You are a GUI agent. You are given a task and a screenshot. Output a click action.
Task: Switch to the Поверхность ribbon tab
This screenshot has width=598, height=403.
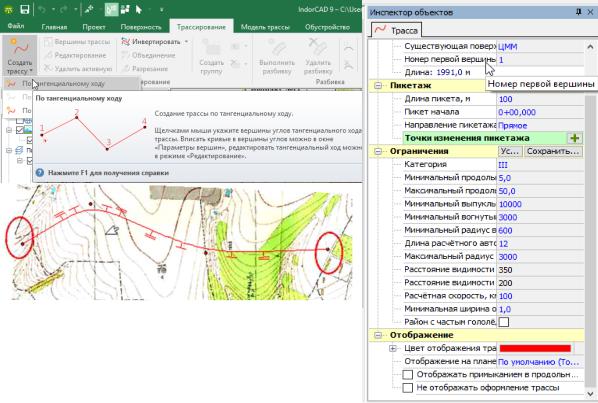click(x=141, y=27)
